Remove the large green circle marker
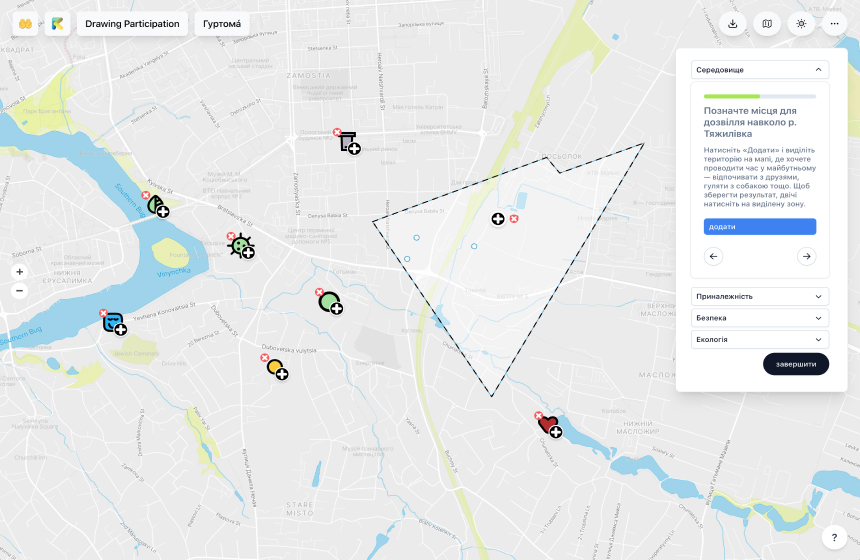Screen dimensions: 860x560 319,292
